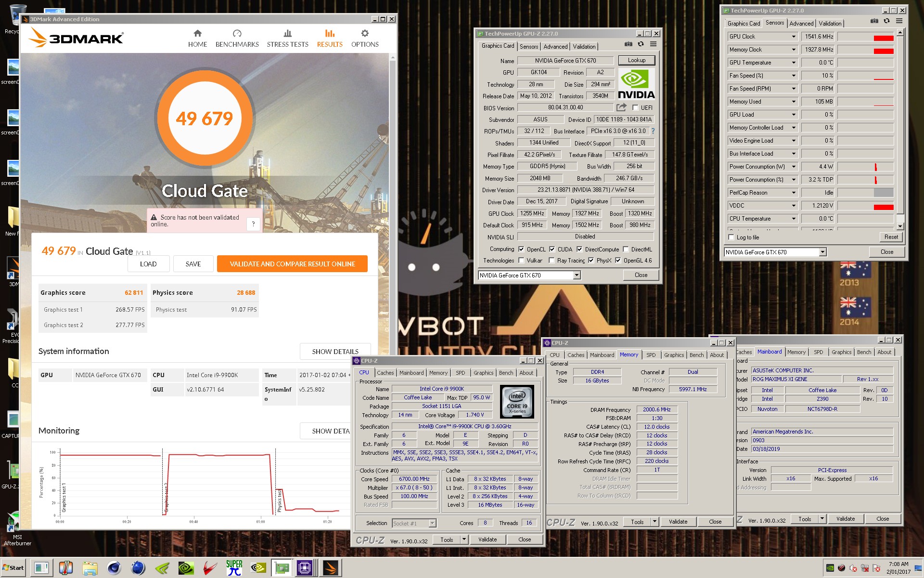924x578 pixels.
Task: Click refresh icon in GPU-Z Sensors window
Action: tap(886, 21)
